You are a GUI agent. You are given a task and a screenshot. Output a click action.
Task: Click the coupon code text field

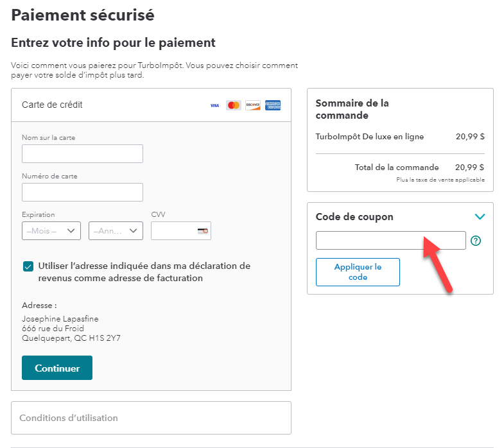[390, 241]
